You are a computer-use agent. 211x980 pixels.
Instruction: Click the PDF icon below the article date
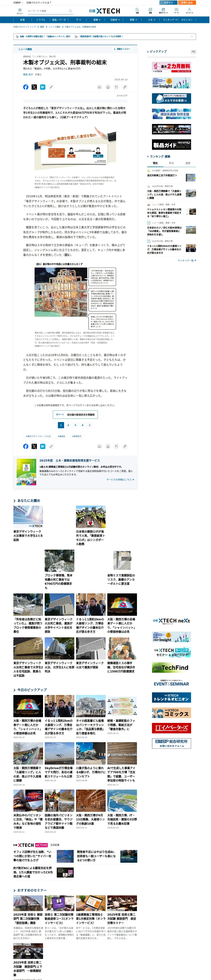[116, 87]
